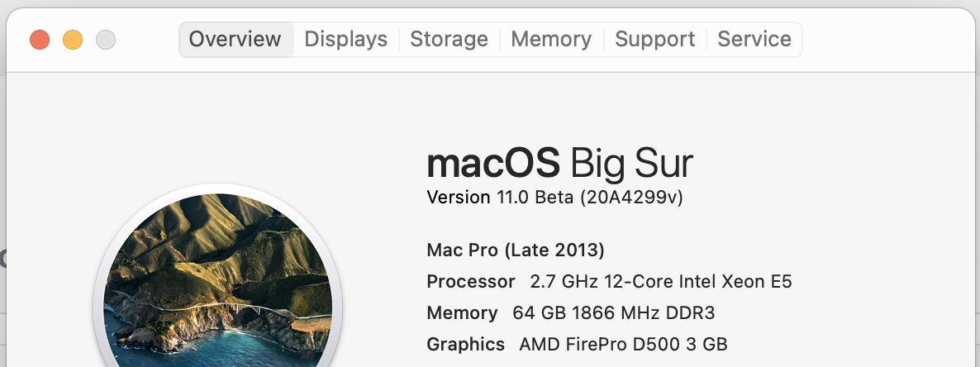The height and width of the screenshot is (367, 980).
Task: Click the AMD FirePro D500 3 GB value
Action: (x=623, y=344)
